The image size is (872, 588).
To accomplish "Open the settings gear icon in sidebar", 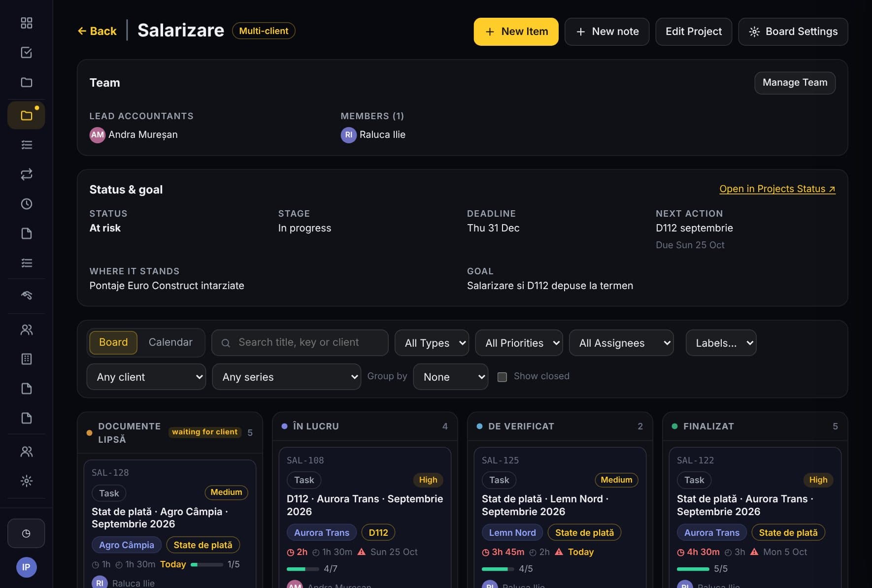I will (26, 481).
